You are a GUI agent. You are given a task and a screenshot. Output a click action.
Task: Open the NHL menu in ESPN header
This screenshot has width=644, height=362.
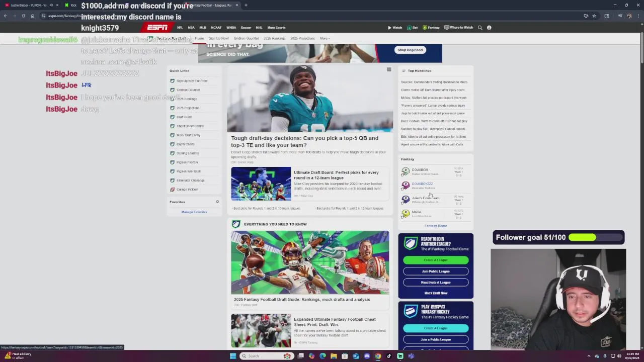pos(259,28)
